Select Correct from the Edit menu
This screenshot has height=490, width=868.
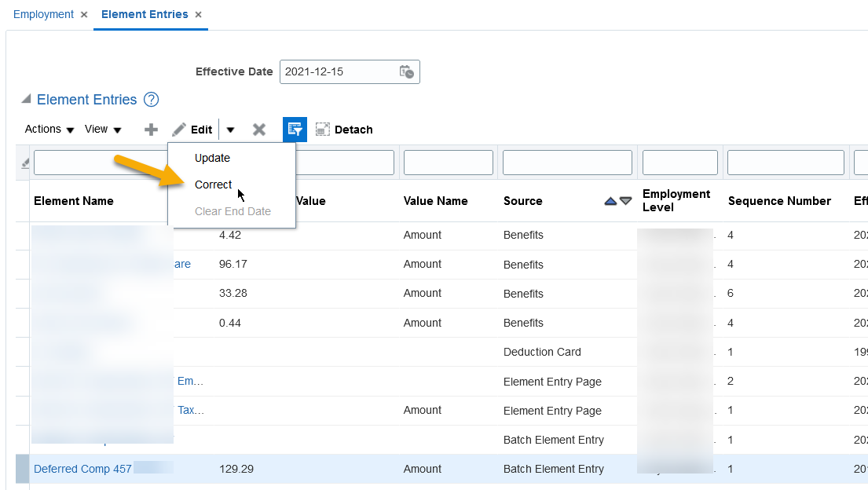(x=213, y=185)
